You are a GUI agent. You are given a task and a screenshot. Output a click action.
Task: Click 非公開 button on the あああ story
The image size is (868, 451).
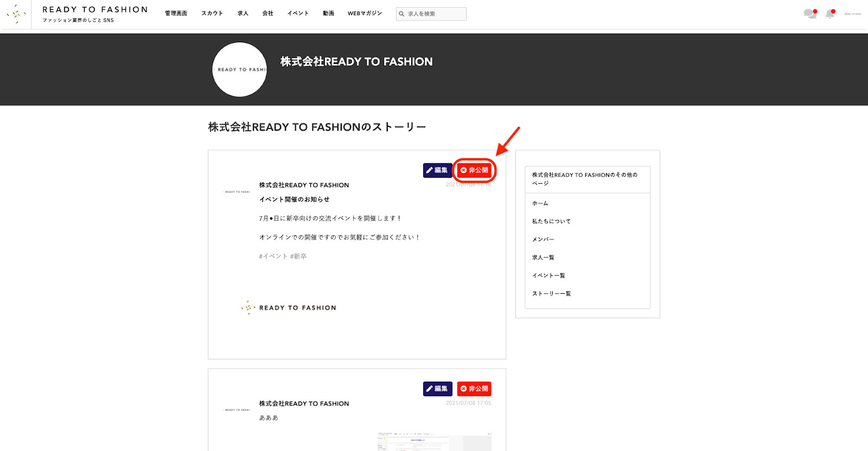pos(474,389)
